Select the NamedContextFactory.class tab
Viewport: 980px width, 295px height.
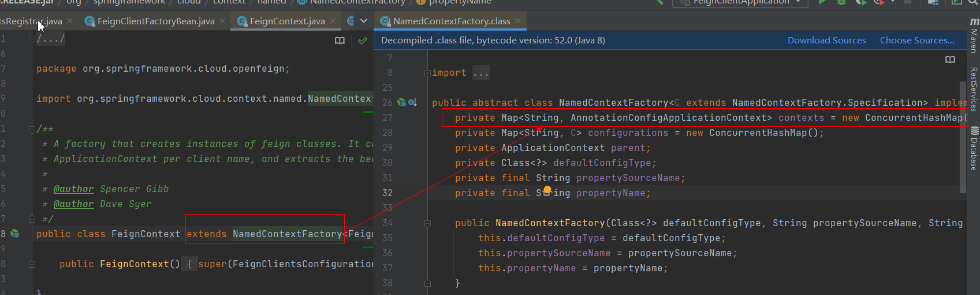point(452,21)
